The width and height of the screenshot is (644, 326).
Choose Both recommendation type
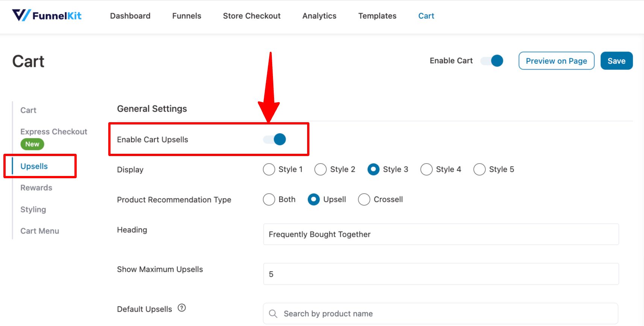(269, 199)
